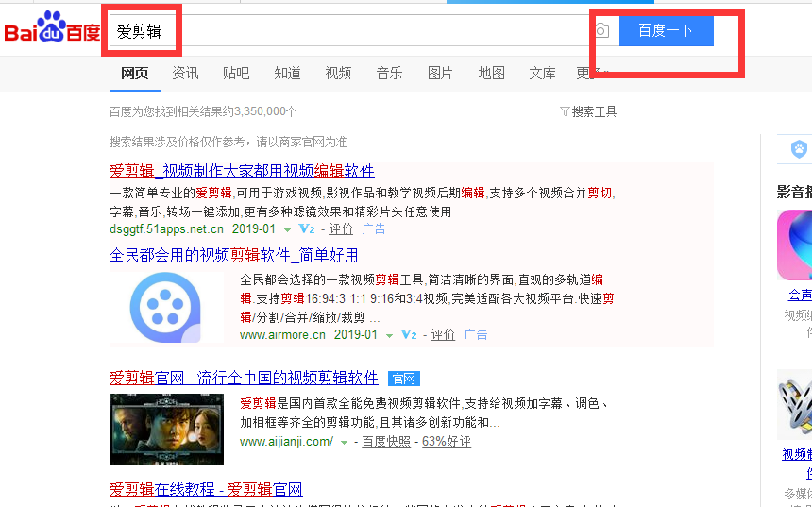Image resolution: width=812 pixels, height=507 pixels.
Task: Click the V2 credit badge beside www.airmore.cn
Action: click(408, 335)
